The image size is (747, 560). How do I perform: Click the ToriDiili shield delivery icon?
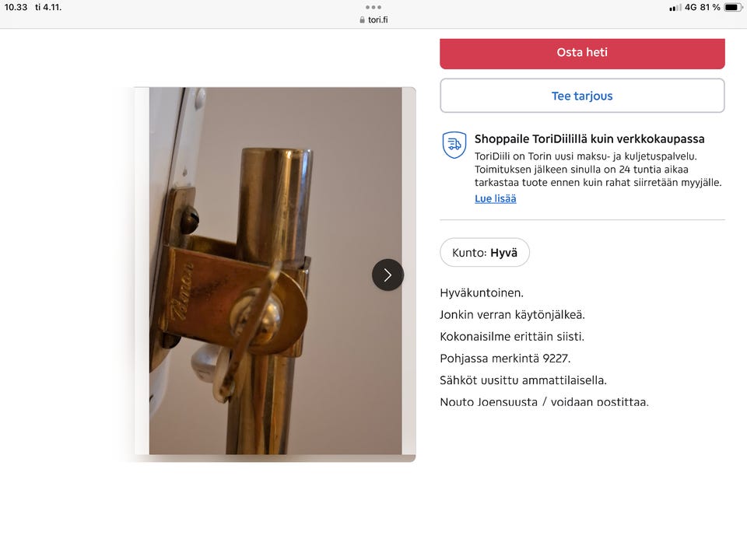tap(454, 145)
